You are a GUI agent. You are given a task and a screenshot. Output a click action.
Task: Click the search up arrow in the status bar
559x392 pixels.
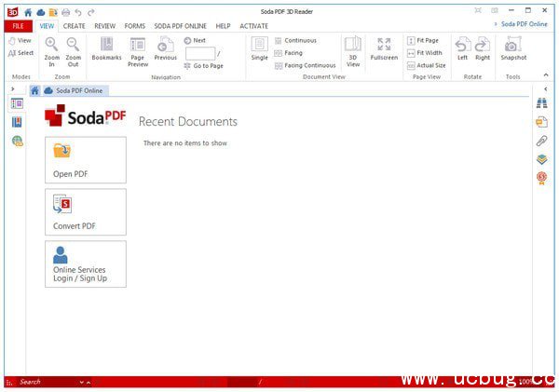coord(89,383)
